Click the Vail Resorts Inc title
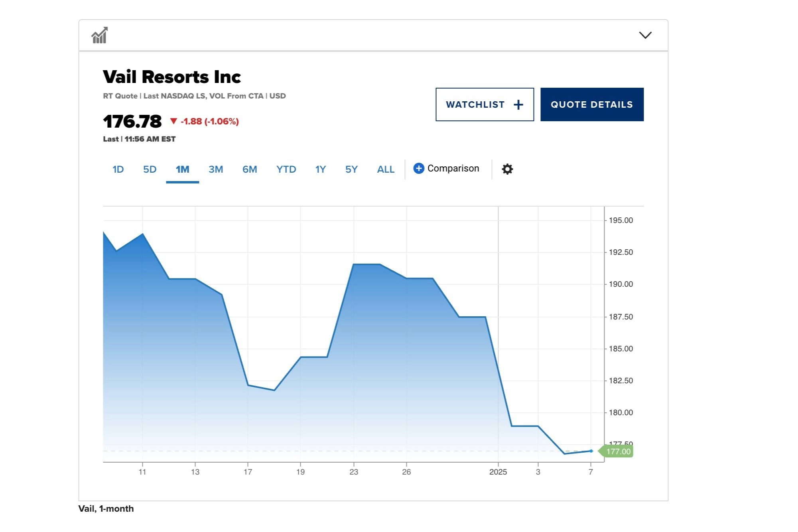This screenshot has height=532, width=798. pos(171,77)
